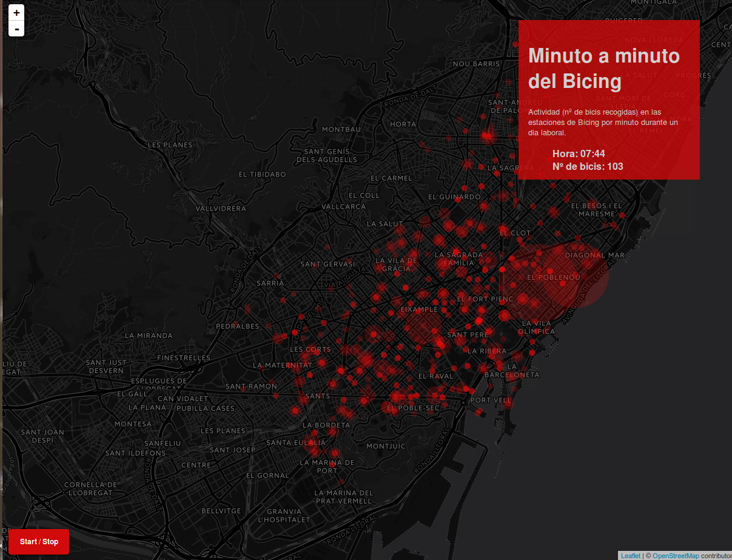Click the EL GUINARDÓ map label
This screenshot has width=732, height=560.
click(x=454, y=197)
